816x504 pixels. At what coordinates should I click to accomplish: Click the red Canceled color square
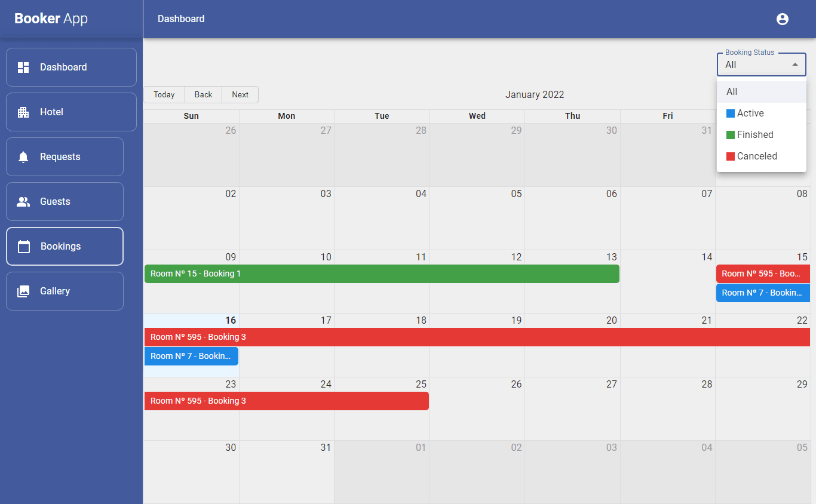coord(730,156)
